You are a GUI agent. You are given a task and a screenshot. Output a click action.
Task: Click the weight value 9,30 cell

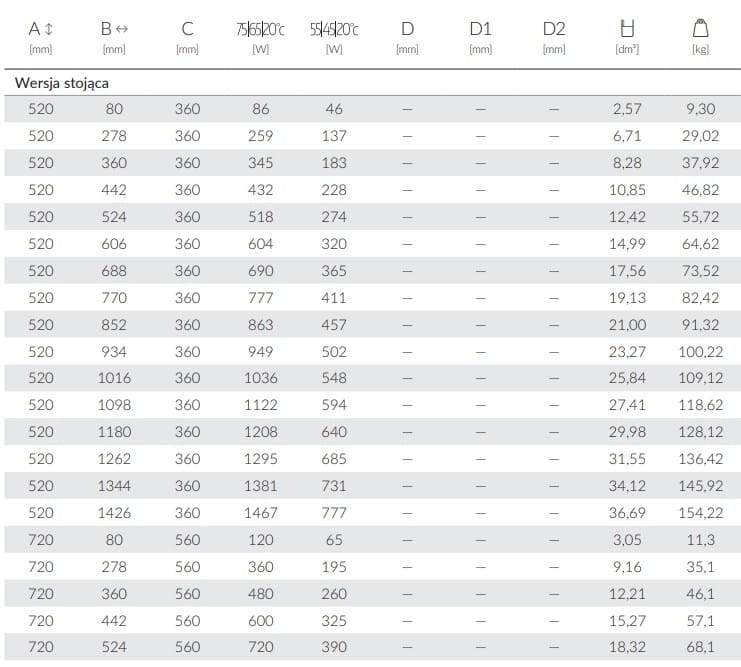[700, 108]
